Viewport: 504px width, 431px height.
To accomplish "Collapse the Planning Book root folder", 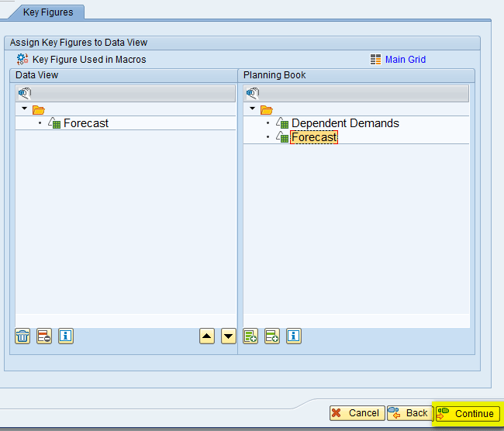I will point(252,109).
